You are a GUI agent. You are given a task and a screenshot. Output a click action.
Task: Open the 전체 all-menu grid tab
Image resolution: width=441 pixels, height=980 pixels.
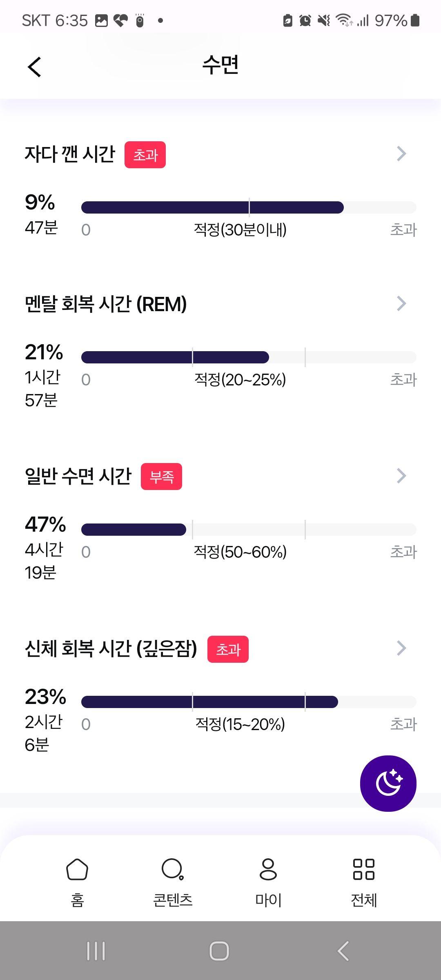[x=364, y=882]
